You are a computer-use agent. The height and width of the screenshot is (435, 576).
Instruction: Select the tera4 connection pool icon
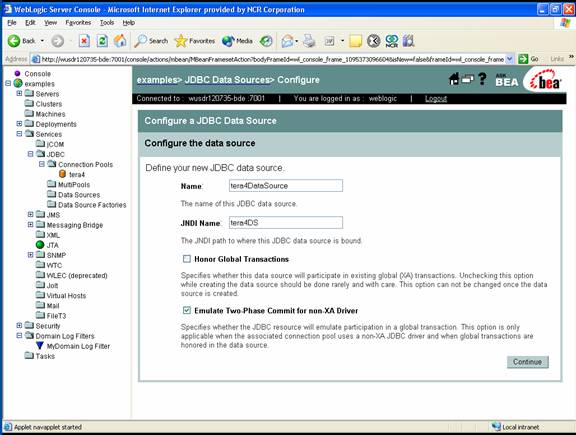pos(62,174)
